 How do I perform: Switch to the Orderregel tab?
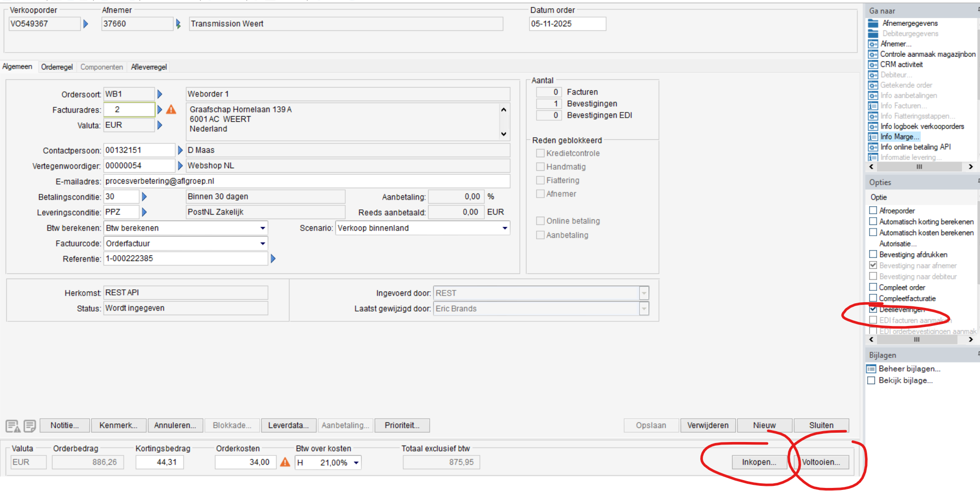[57, 67]
